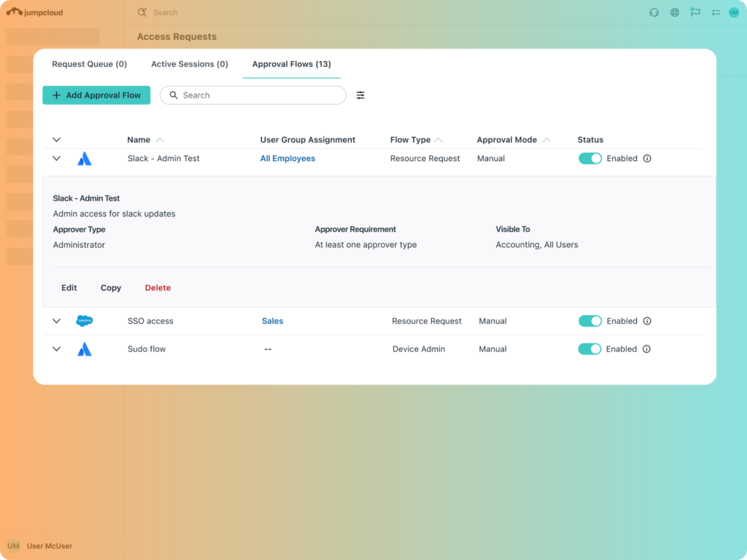Click the Salesforce icon on SSO access row
Screen dimensions: 747x560
pos(85,321)
